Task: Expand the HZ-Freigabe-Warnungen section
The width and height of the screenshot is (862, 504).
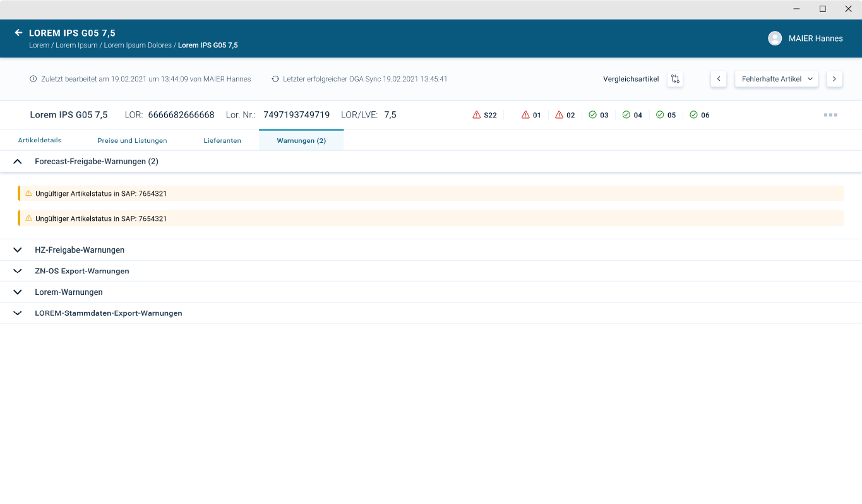Action: [x=17, y=249]
